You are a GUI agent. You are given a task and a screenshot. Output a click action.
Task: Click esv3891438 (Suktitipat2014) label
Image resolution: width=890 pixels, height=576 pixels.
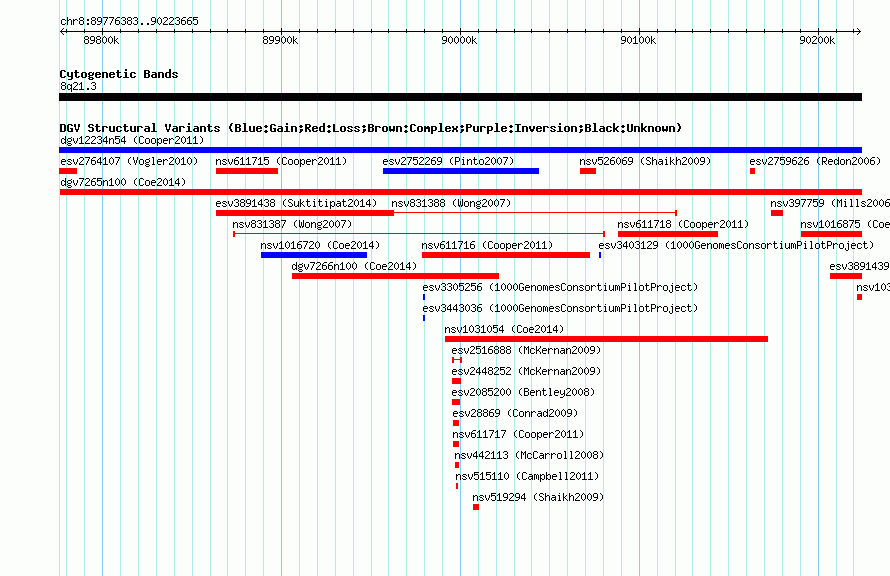click(296, 203)
